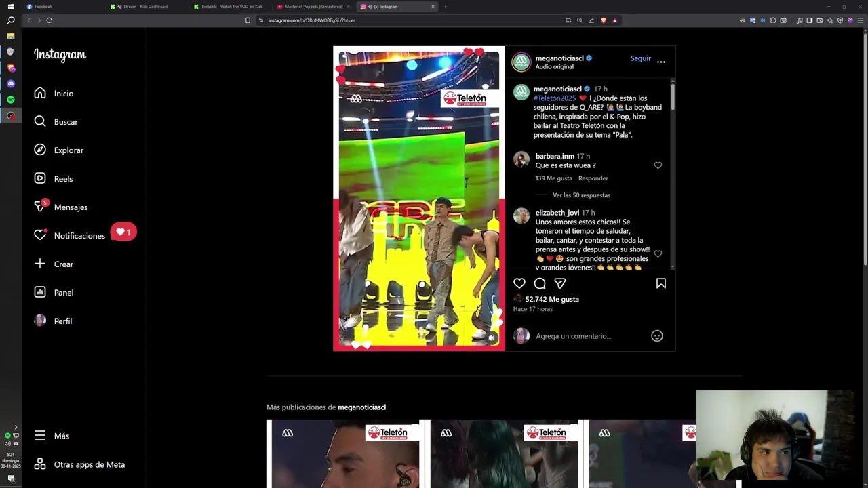Reload the page
Screen dimensions: 868x488
(50, 20)
